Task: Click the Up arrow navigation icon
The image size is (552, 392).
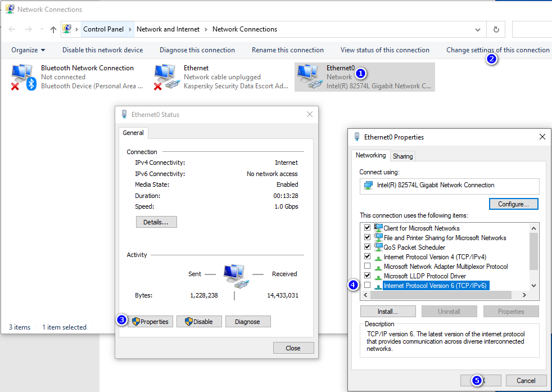Action: coord(53,29)
